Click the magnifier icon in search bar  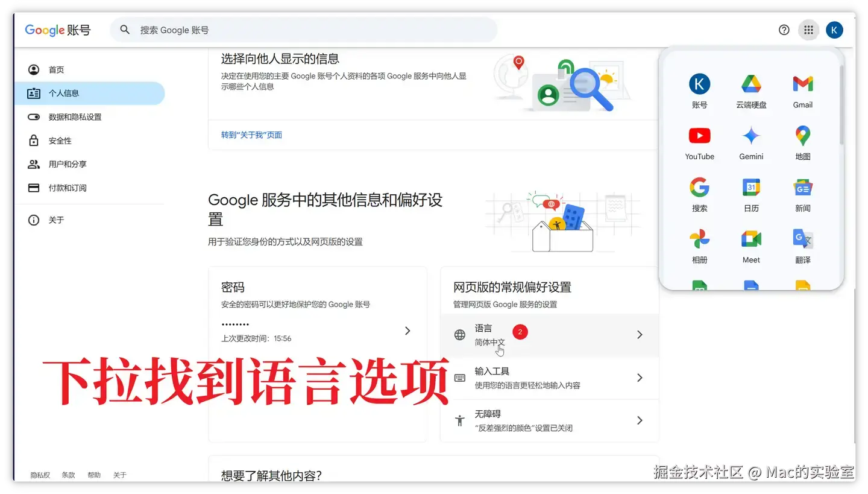coord(125,30)
